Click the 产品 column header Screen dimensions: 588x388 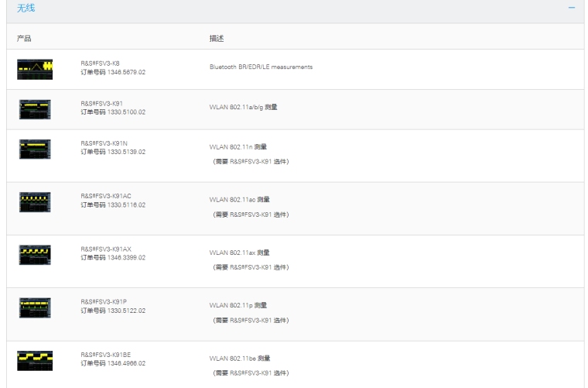pos(24,38)
